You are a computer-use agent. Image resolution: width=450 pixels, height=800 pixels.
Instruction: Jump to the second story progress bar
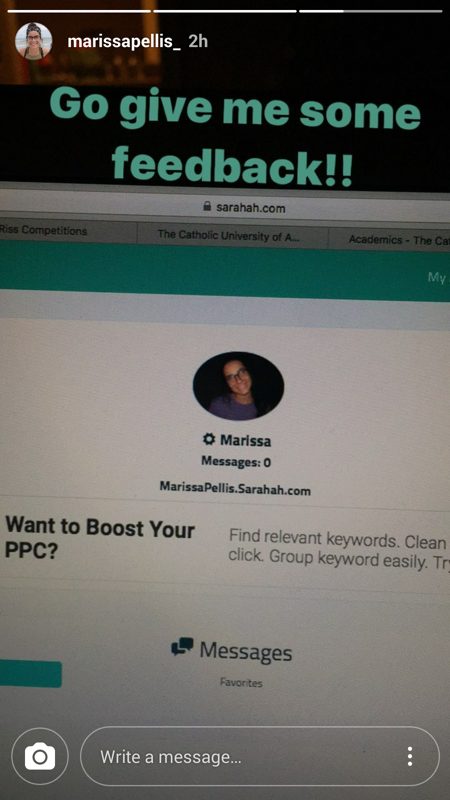click(x=224, y=11)
